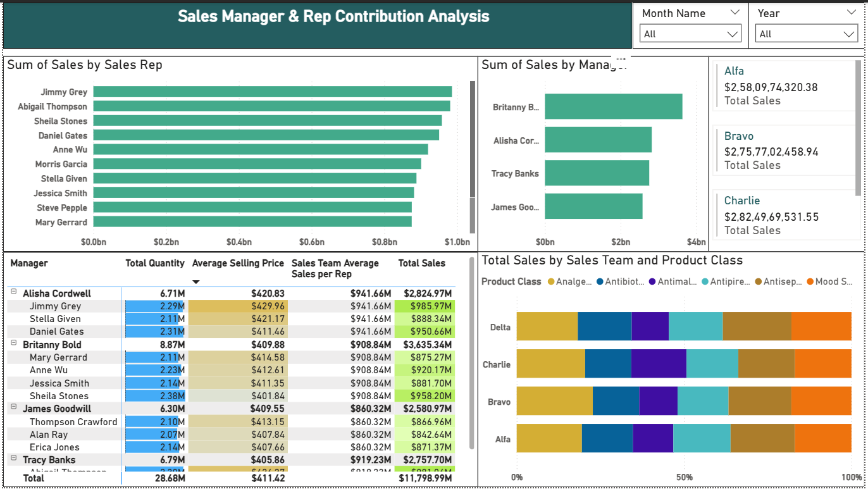Select the Analgesics gold legend swatch
868x489 pixels.
coord(551,282)
